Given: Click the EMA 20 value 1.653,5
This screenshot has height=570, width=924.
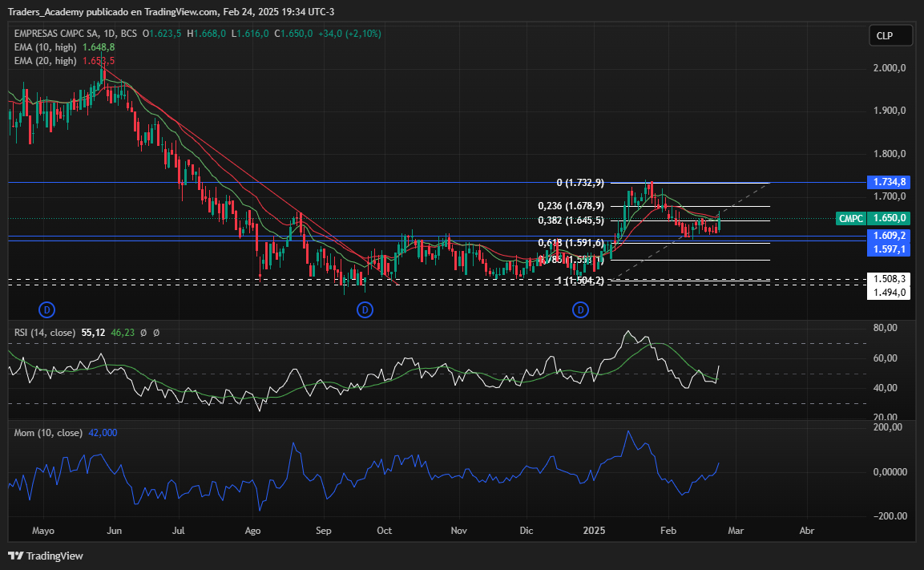Looking at the screenshot, I should 99,61.
